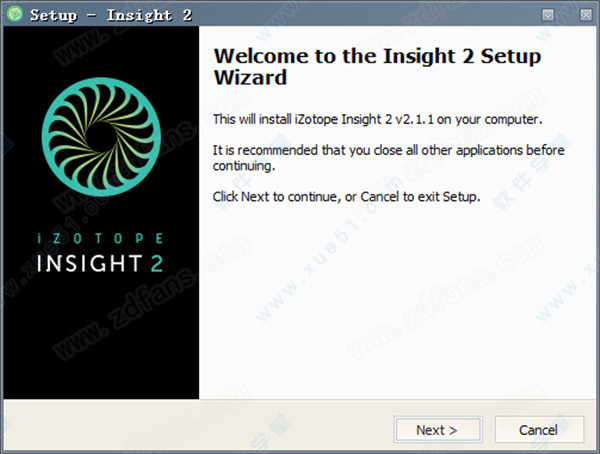Click the "It is recommended" paragraph
Viewport: 600px width, 454px height.
[388, 158]
